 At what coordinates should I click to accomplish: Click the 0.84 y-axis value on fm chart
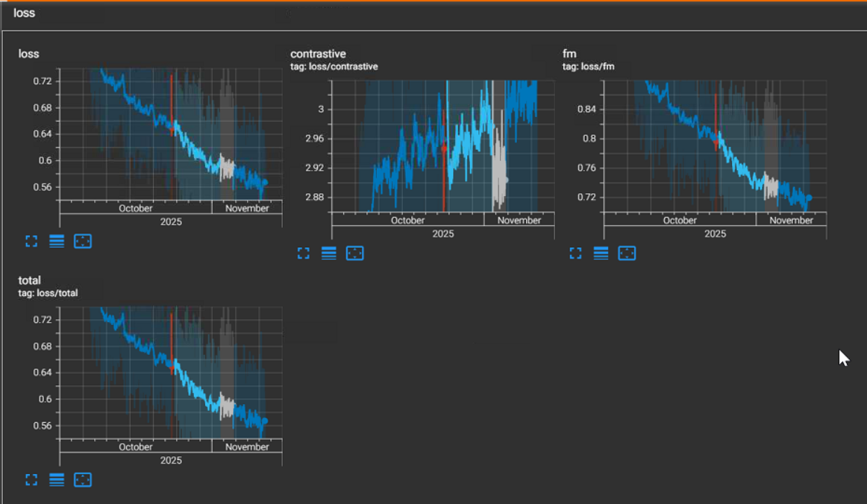point(586,110)
